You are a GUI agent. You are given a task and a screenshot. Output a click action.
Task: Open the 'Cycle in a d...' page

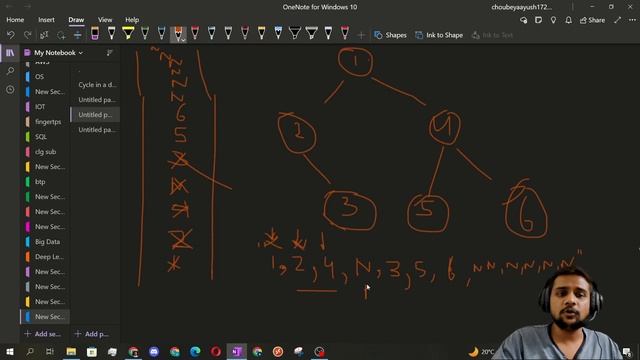96,84
